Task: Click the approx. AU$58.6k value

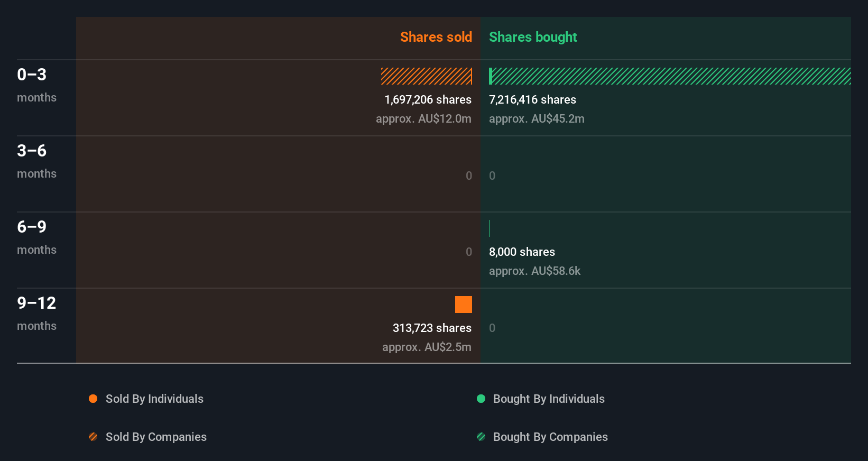Action: click(534, 271)
